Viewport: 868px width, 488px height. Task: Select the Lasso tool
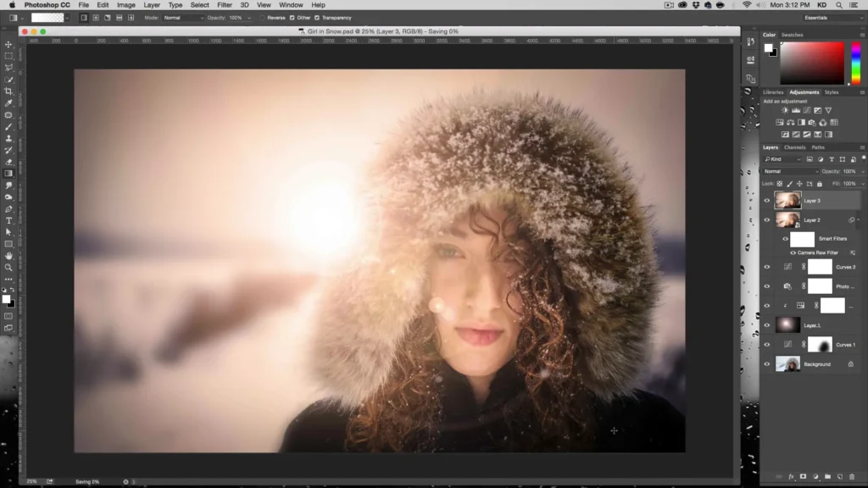tap(8, 68)
